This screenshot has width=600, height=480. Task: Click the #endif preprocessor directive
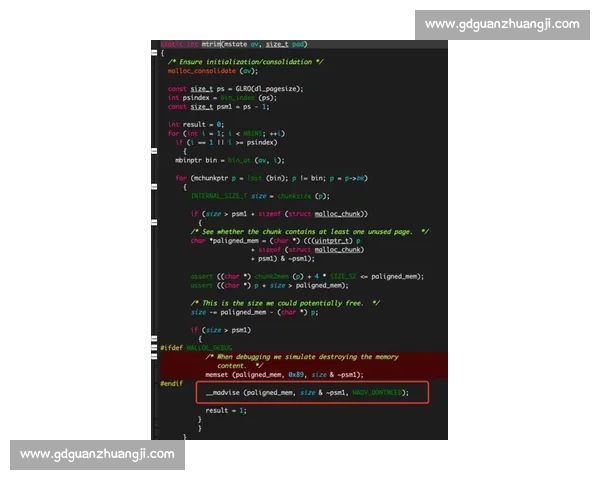tap(171, 383)
